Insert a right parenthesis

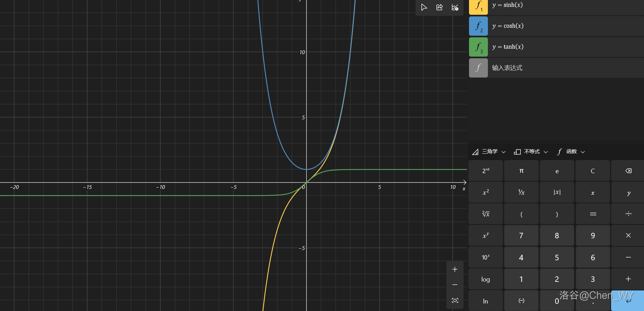tap(557, 214)
